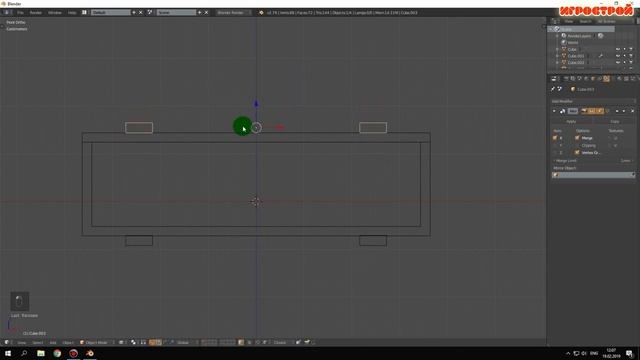Screen dimensions: 640x360
Task: Apply the Mirror modifier
Action: tap(571, 121)
